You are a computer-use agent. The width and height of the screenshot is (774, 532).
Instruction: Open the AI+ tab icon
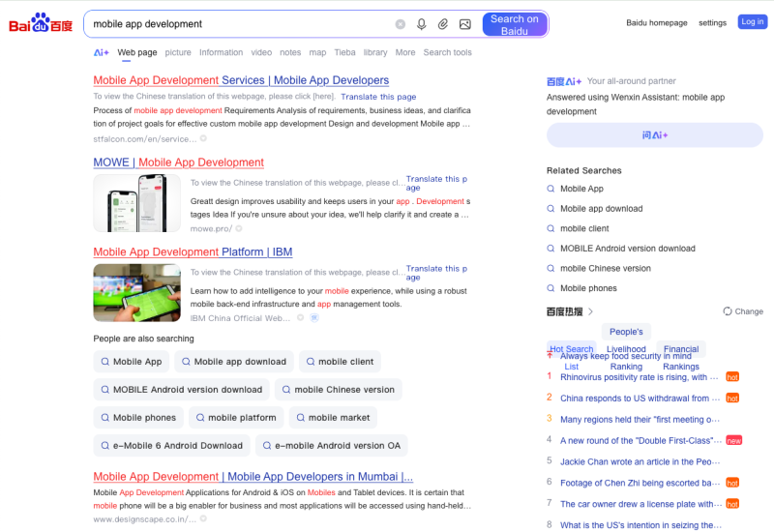click(102, 52)
